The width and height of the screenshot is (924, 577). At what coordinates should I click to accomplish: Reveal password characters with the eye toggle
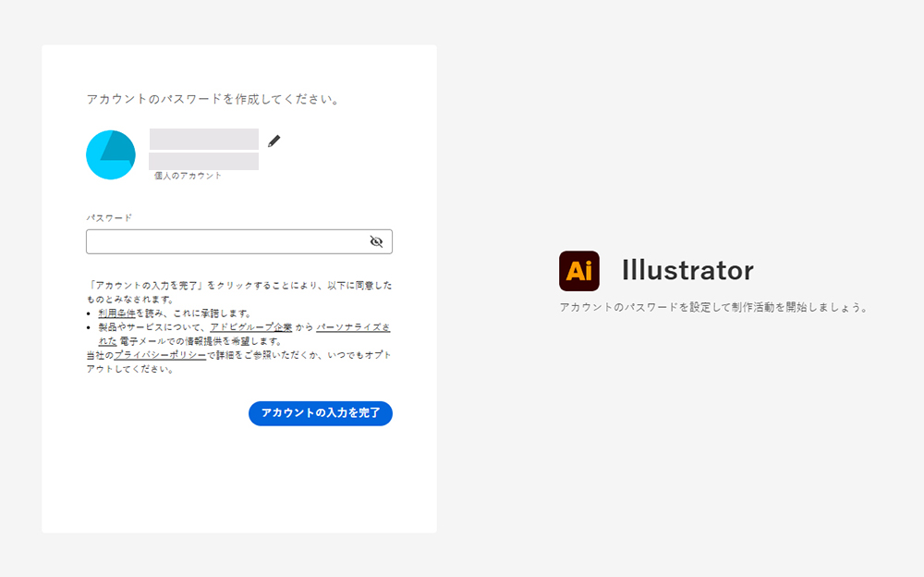click(x=377, y=241)
